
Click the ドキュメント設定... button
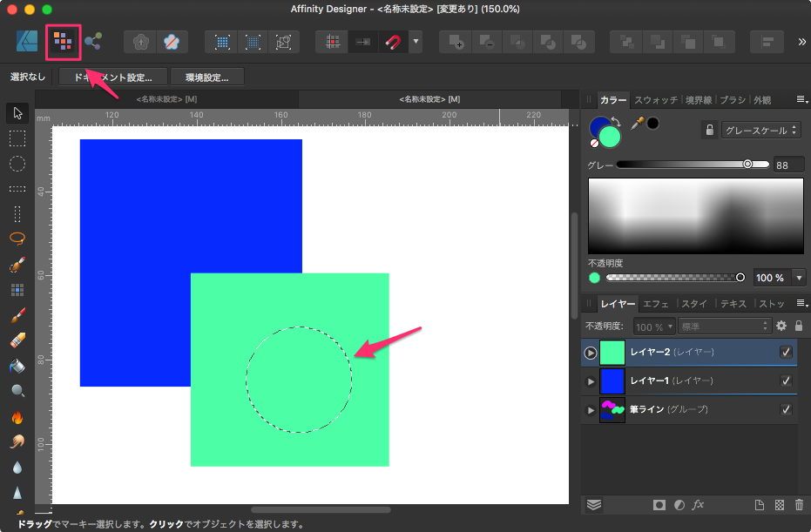tap(112, 77)
